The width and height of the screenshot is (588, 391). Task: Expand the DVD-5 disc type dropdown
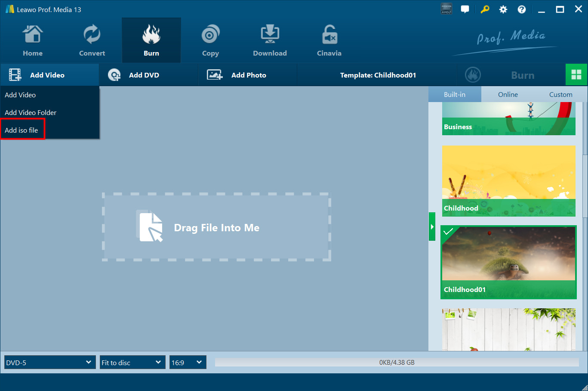50,363
